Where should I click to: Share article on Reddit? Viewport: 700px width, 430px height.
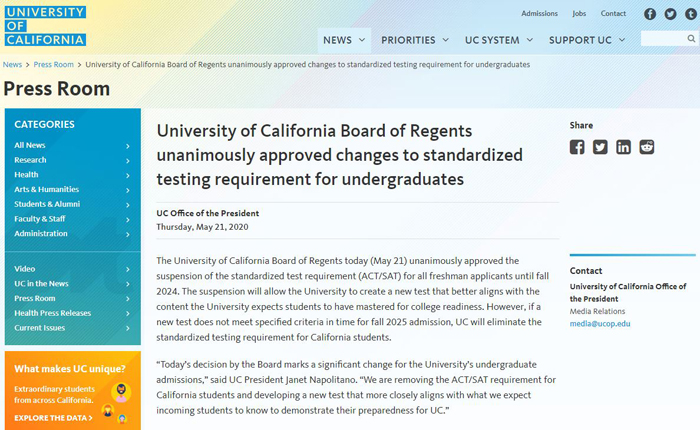tap(646, 147)
